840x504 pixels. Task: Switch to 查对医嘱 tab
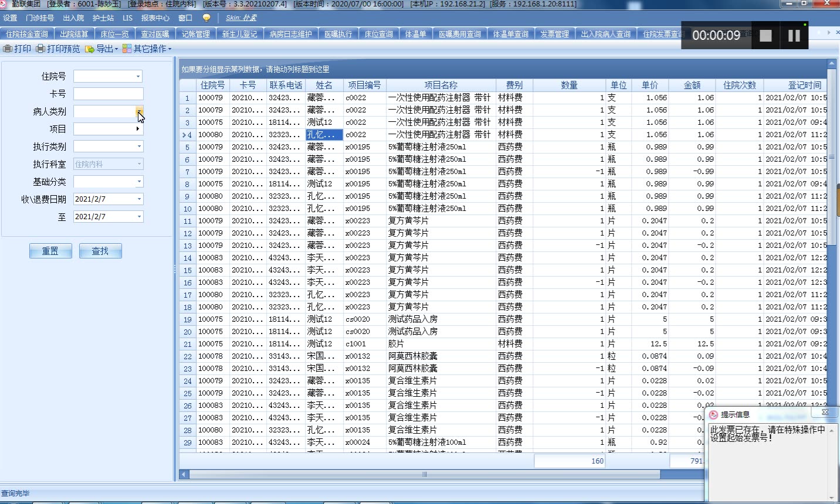click(x=155, y=34)
